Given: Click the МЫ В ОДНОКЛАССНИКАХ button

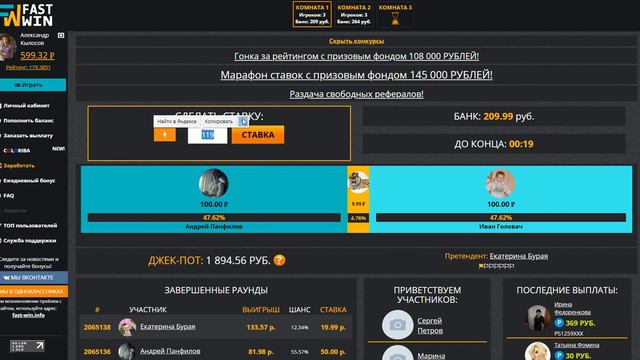Looking at the screenshot, I should tap(33, 291).
